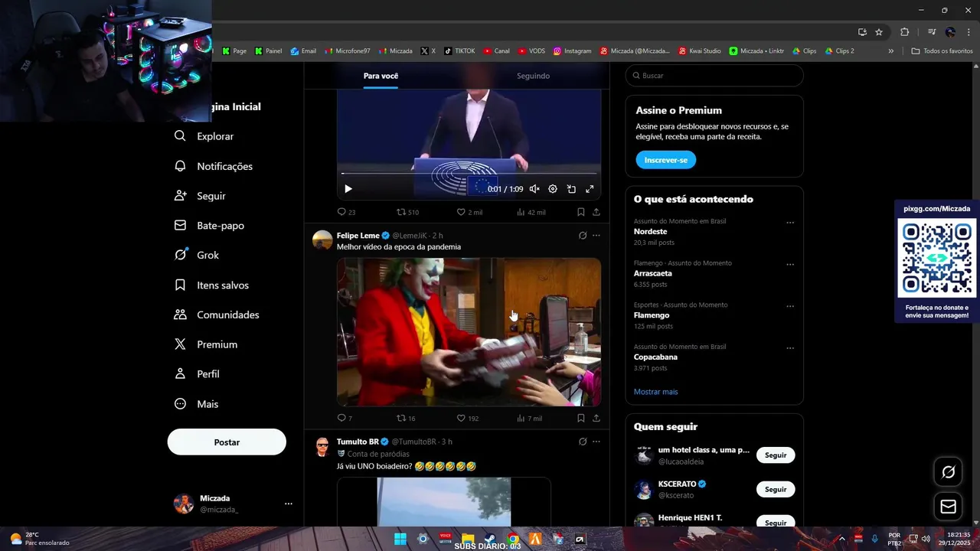
Task: Expand hidden bookmarks chevron
Action: coord(890,51)
